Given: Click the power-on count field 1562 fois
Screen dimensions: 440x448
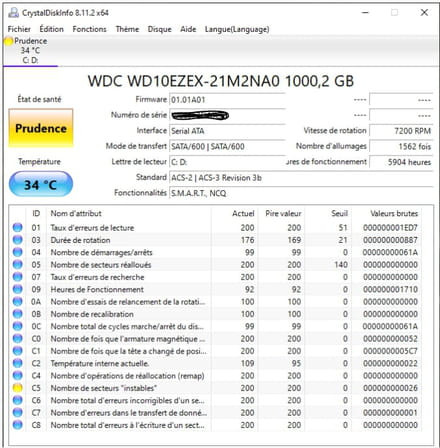Looking at the screenshot, I should pos(401,146).
